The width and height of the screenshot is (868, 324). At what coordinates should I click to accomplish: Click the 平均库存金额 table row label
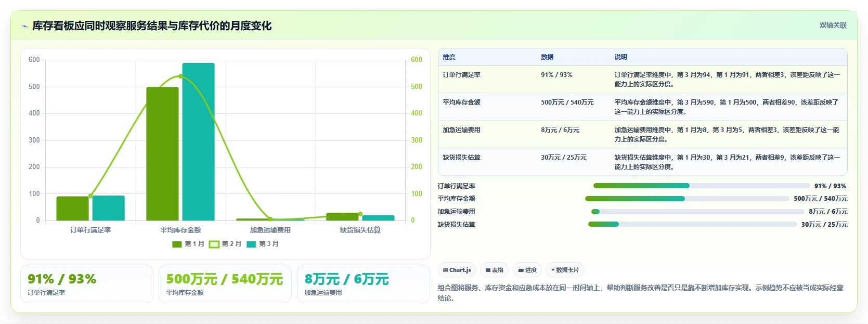point(461,102)
